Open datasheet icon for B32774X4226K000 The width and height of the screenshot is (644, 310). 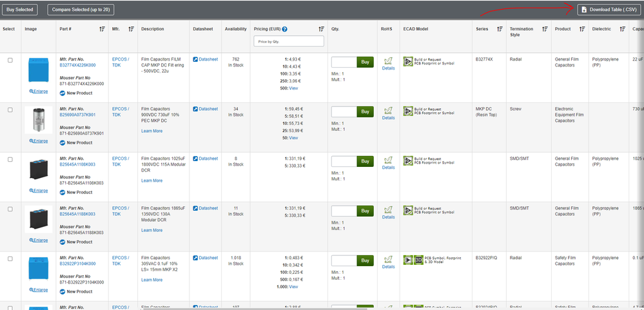coord(195,59)
